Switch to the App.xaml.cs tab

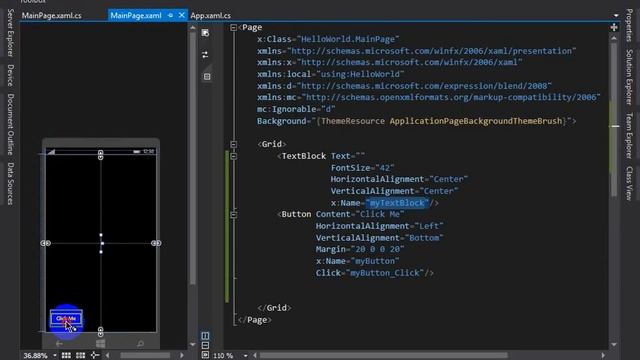pyautogui.click(x=211, y=16)
